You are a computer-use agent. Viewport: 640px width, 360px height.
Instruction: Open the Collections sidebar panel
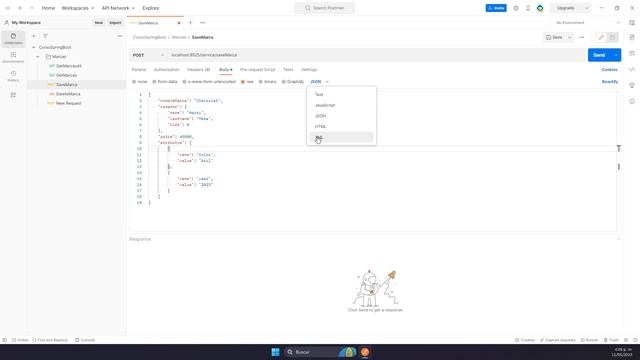tap(13, 38)
